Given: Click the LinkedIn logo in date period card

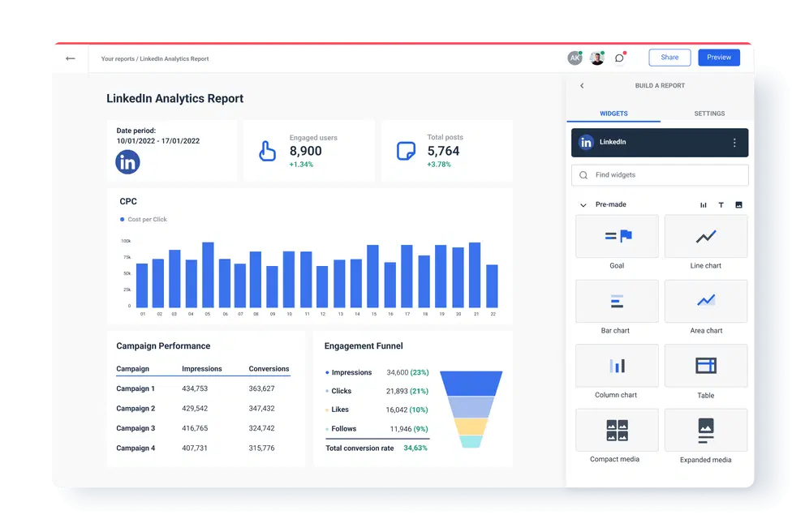Looking at the screenshot, I should point(127,162).
